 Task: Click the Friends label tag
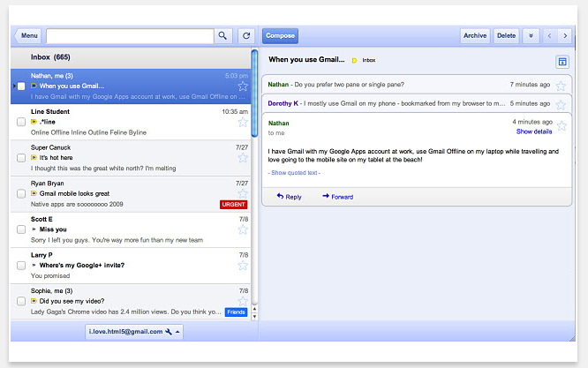coord(236,312)
